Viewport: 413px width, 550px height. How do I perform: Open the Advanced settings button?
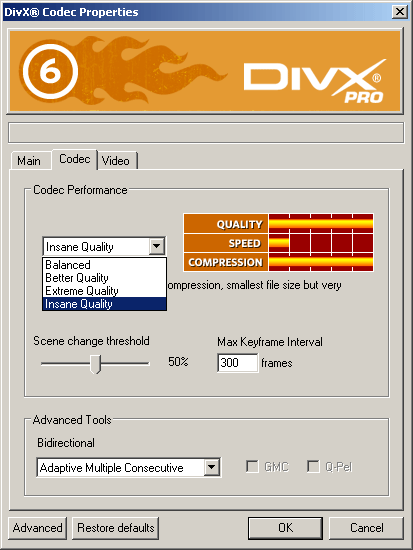[38, 528]
